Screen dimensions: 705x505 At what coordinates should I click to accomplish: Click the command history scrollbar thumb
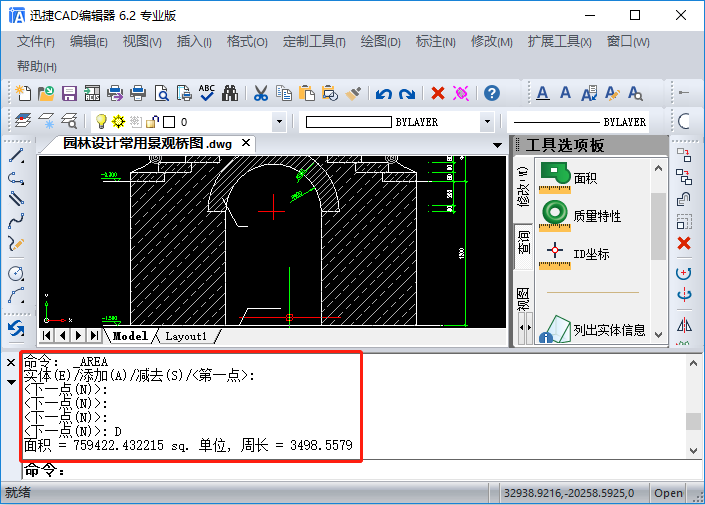pos(693,421)
